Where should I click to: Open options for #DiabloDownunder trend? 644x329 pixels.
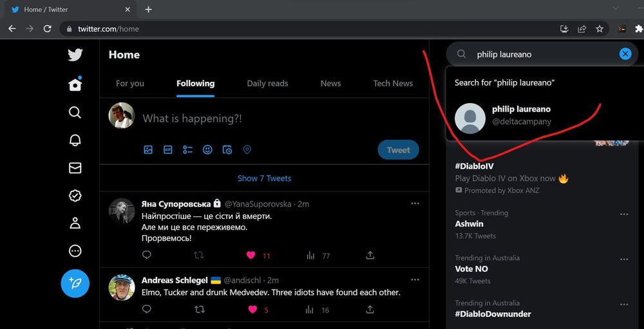[x=624, y=305]
